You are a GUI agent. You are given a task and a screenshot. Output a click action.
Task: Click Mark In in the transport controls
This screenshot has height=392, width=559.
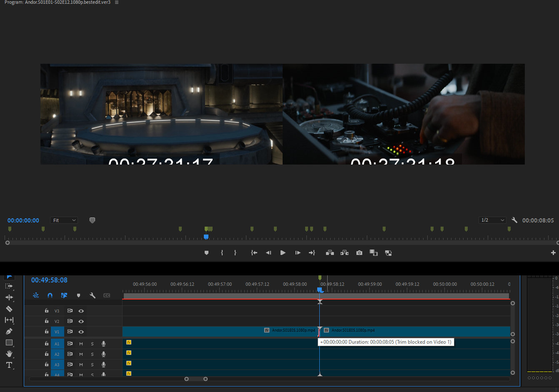pos(222,253)
